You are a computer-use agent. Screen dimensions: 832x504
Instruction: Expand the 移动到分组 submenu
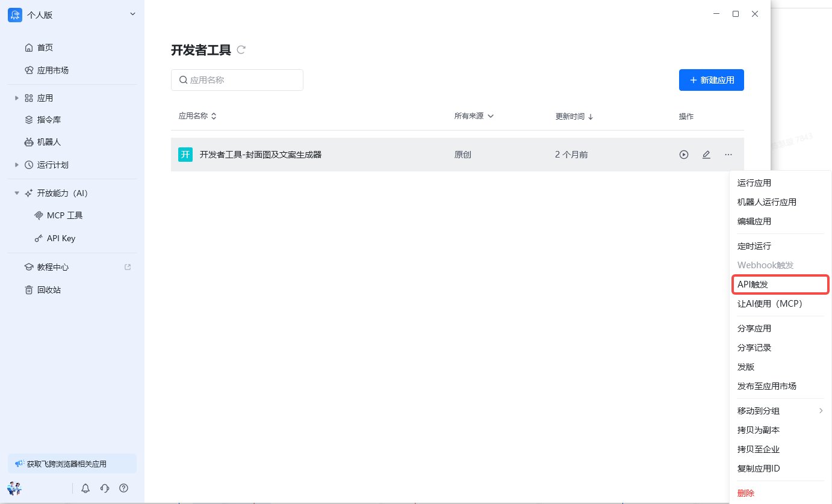click(780, 411)
